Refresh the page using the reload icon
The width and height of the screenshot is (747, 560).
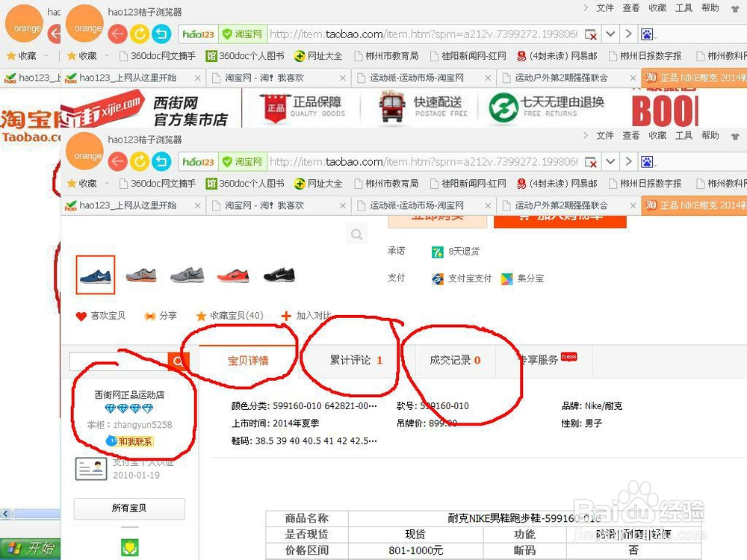[140, 161]
